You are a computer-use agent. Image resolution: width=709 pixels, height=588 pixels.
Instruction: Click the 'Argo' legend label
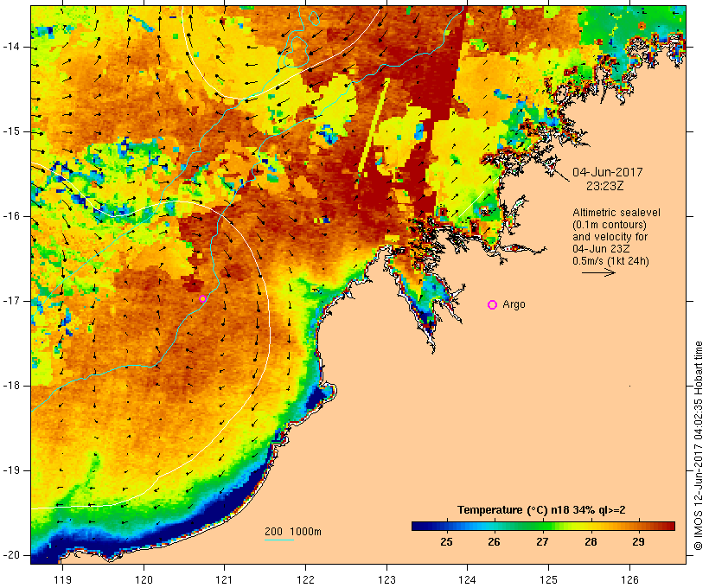point(514,304)
